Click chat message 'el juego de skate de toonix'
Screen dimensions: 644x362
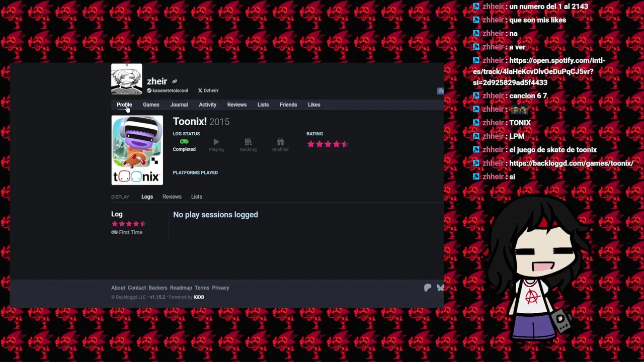pos(553,150)
